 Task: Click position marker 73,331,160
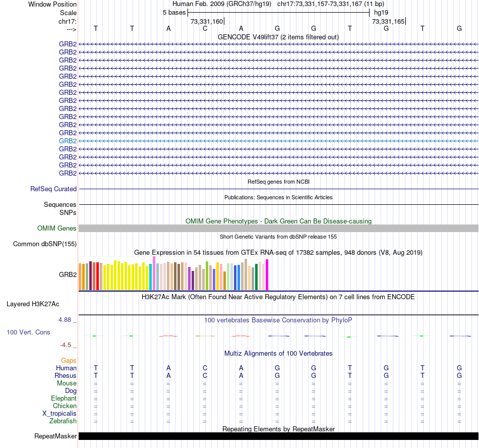[x=207, y=21]
